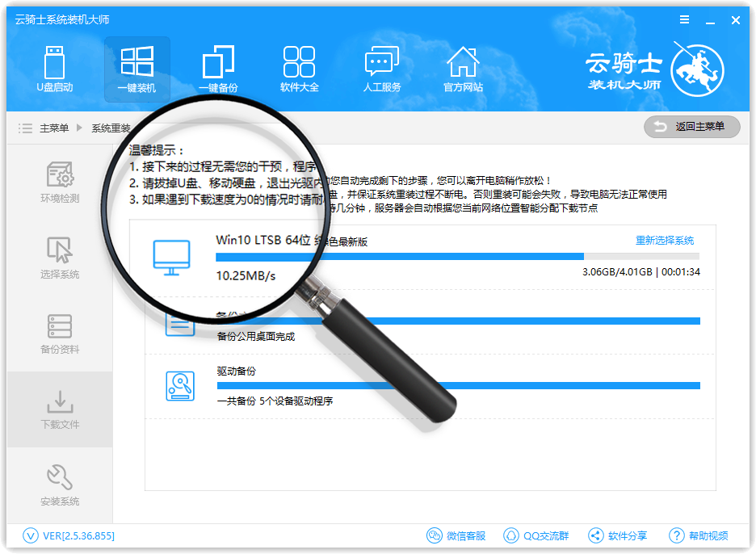Viewport: 756px width, 554px height.
Task: Open the 一键备份 section
Action: [x=218, y=69]
